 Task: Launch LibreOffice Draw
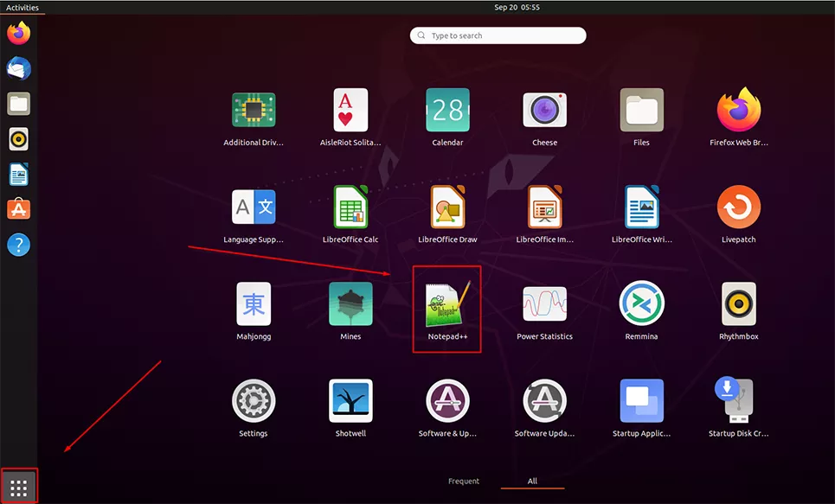(x=447, y=207)
